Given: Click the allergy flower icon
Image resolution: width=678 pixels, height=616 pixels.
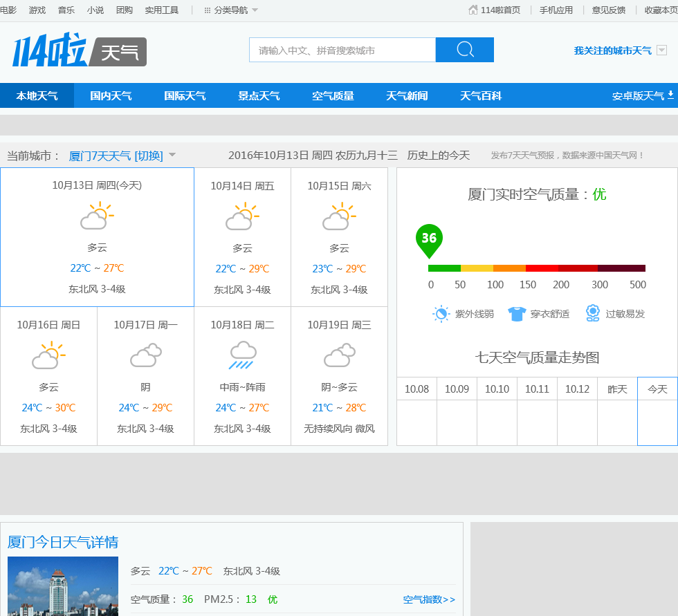Looking at the screenshot, I should 592,313.
